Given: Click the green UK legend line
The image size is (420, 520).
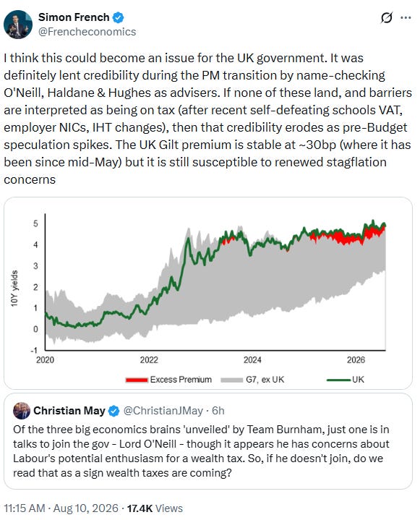Looking at the screenshot, I should [338, 380].
